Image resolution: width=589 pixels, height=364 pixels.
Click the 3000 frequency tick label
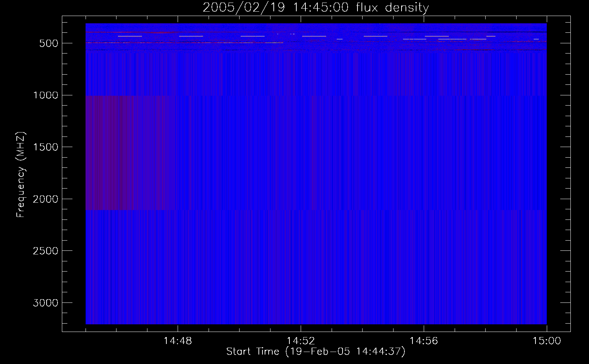point(46,303)
